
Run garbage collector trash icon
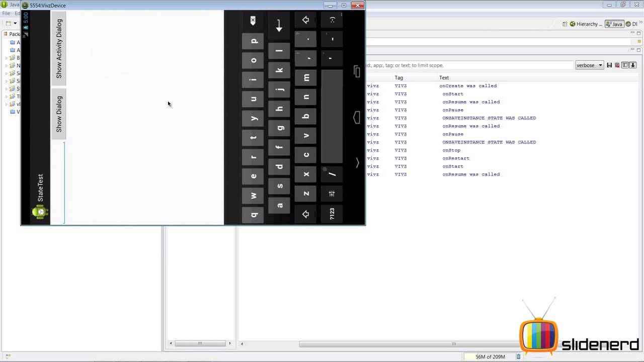click(x=518, y=357)
